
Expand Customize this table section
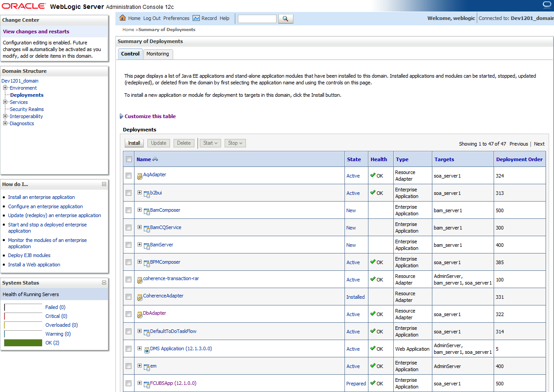pos(122,116)
